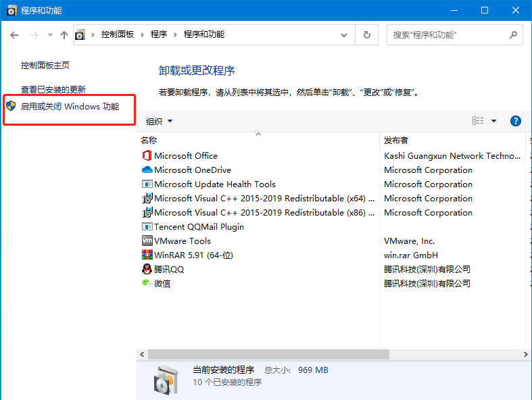Select Microsoft Update Health Tools icon

click(147, 184)
